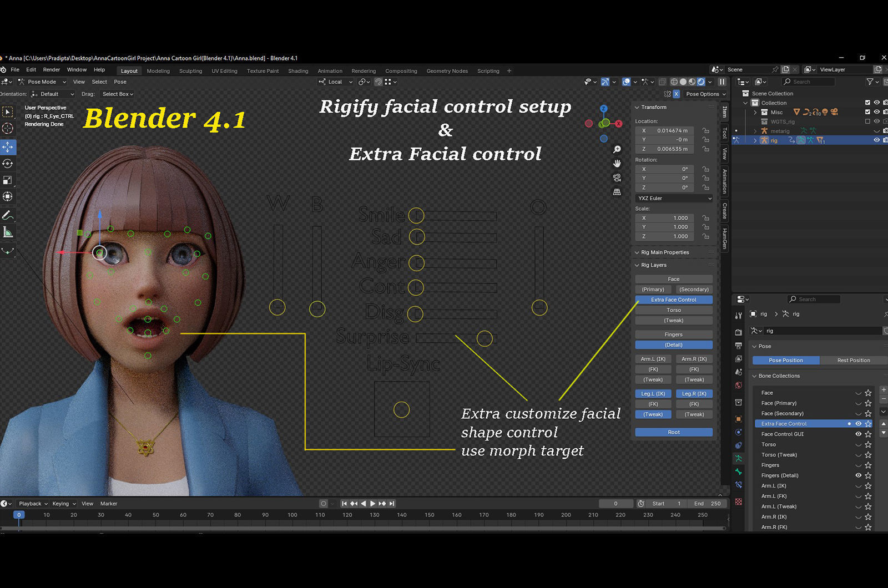Screen dimensions: 888x588
Task: Toggle visibility of Misc collection
Action: 877,112
